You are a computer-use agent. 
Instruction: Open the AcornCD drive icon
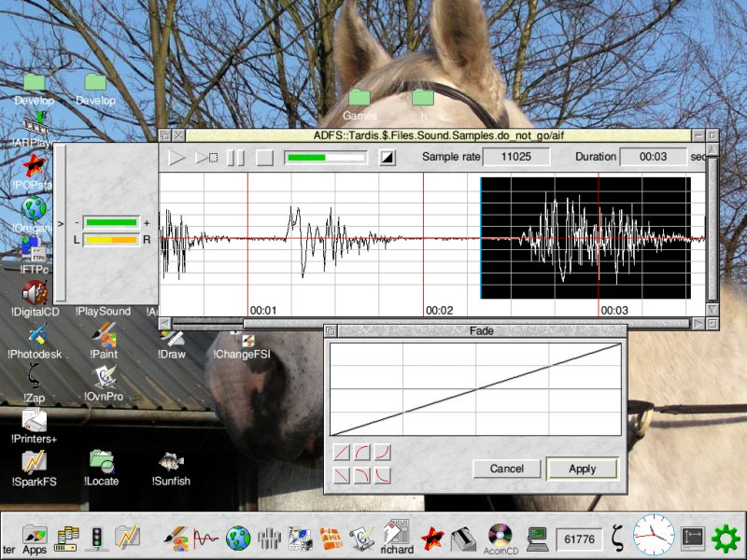(500, 539)
